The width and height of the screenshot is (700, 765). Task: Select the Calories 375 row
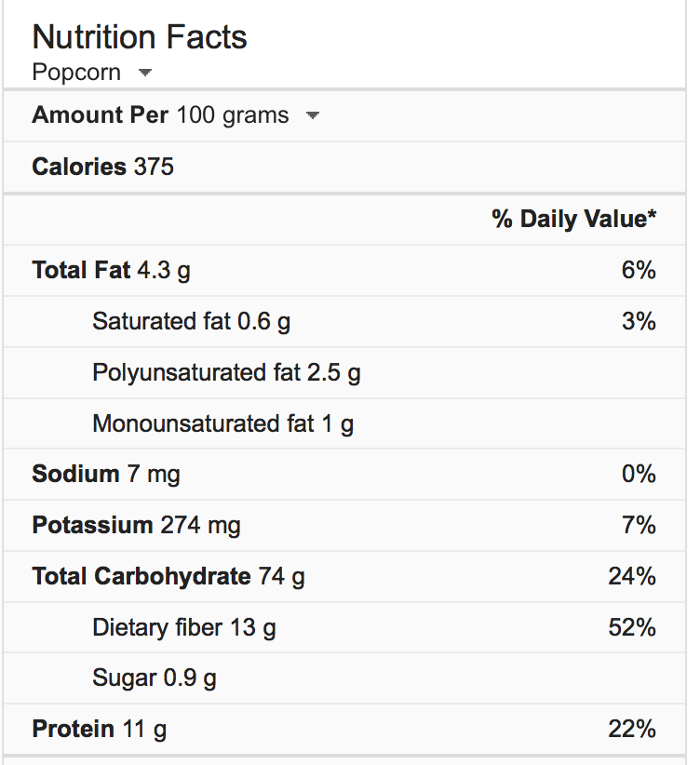(x=102, y=168)
